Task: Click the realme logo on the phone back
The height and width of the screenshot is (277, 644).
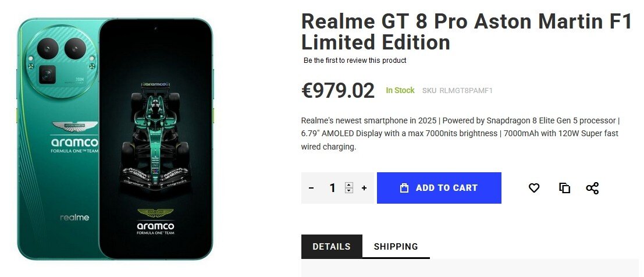Action: click(75, 218)
